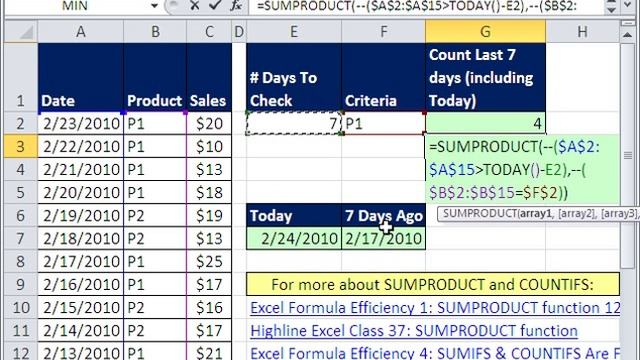This screenshot has height=360, width=640.
Task: Select cell F2 containing P1 criteria
Action: point(383,123)
